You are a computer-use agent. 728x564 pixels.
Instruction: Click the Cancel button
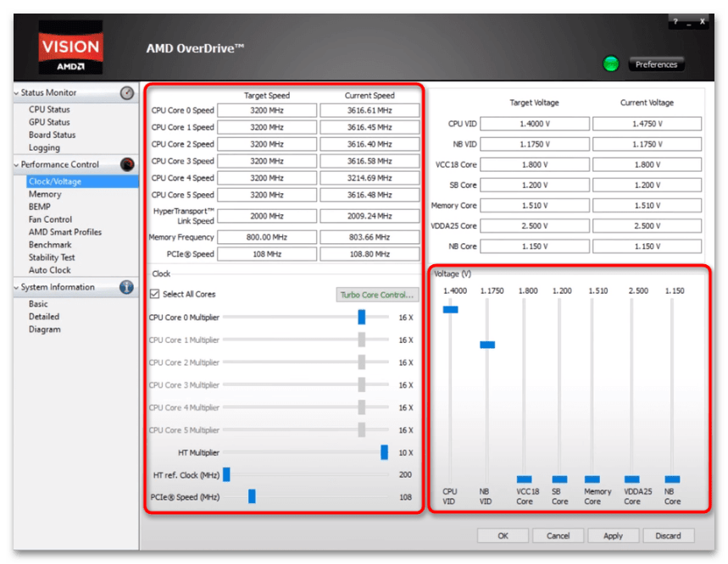[x=558, y=536]
